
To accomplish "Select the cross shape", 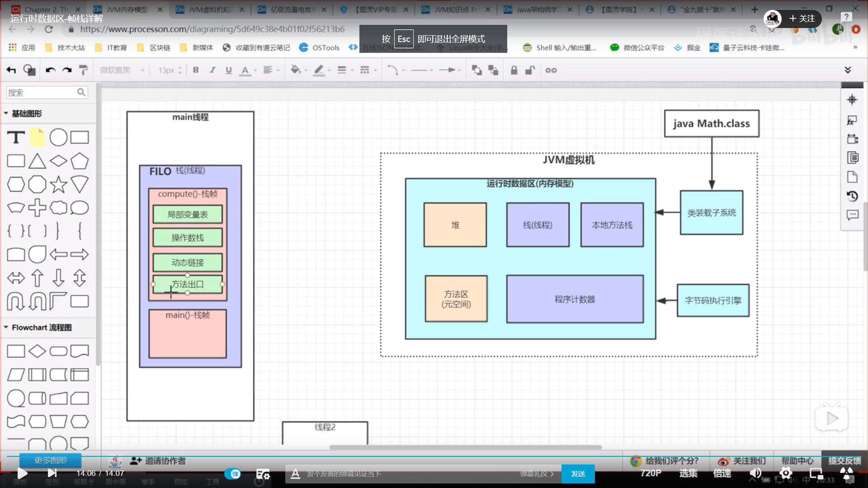I will (x=37, y=208).
